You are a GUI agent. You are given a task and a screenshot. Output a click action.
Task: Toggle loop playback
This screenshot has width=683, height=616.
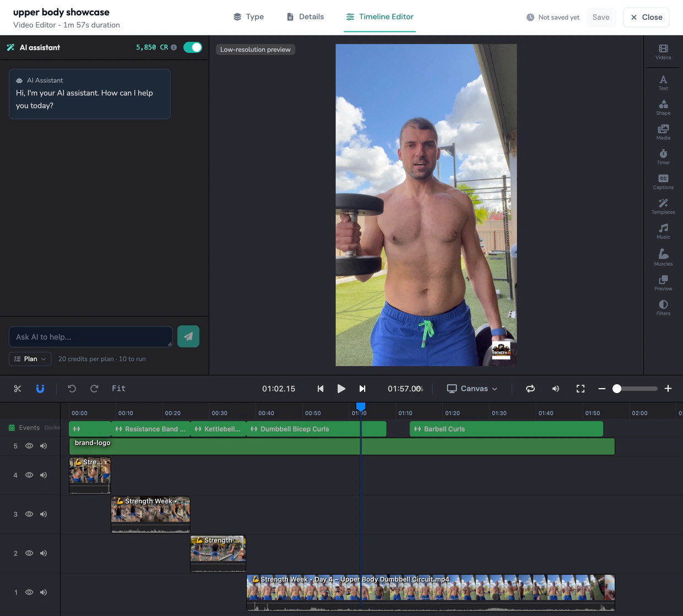(530, 389)
